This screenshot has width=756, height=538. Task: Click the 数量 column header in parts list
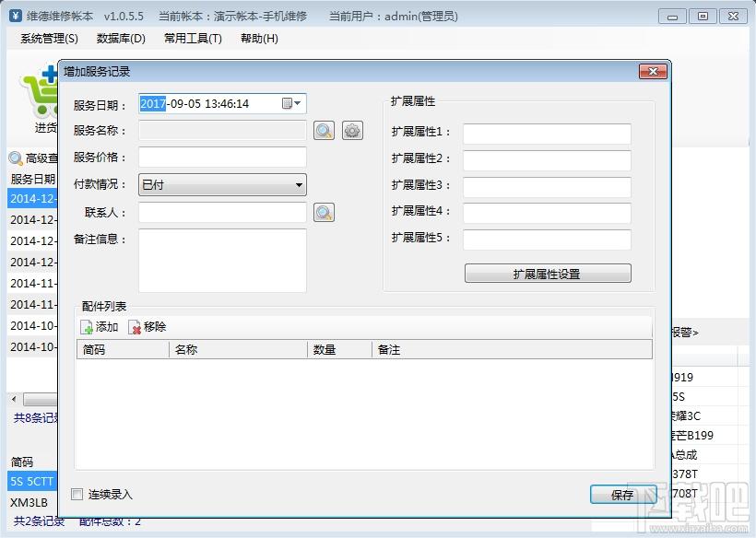tap(339, 350)
